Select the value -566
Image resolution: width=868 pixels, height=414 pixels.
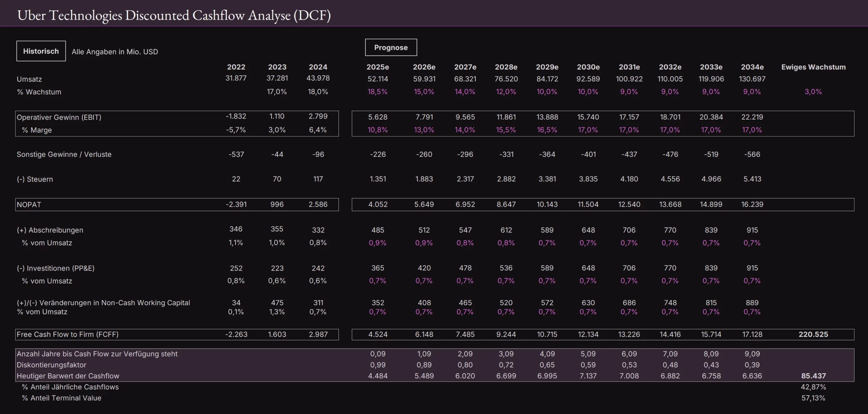tap(752, 154)
